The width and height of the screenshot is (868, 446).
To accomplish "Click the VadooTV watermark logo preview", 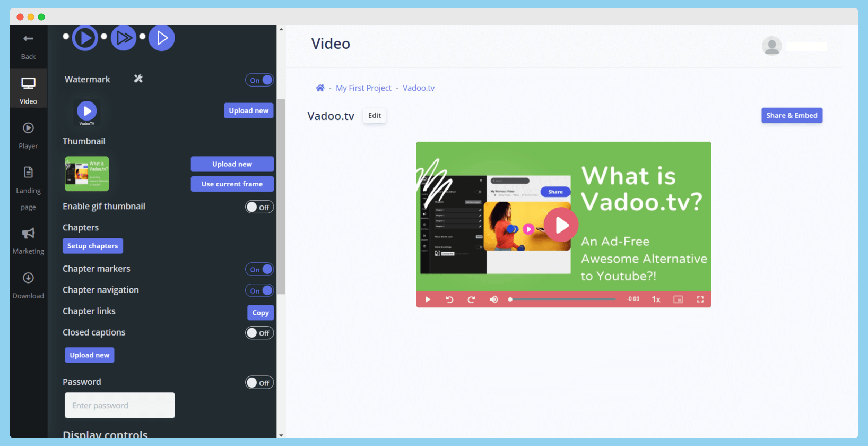I will coord(87,113).
